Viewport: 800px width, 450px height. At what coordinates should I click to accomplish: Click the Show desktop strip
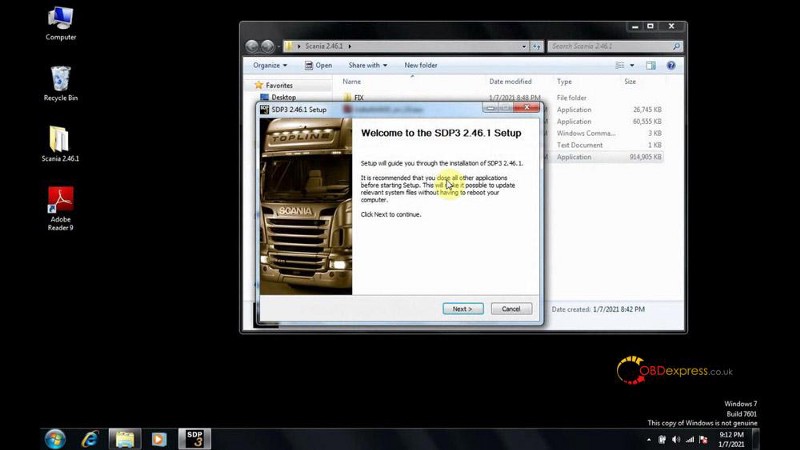pyautogui.click(x=756, y=439)
